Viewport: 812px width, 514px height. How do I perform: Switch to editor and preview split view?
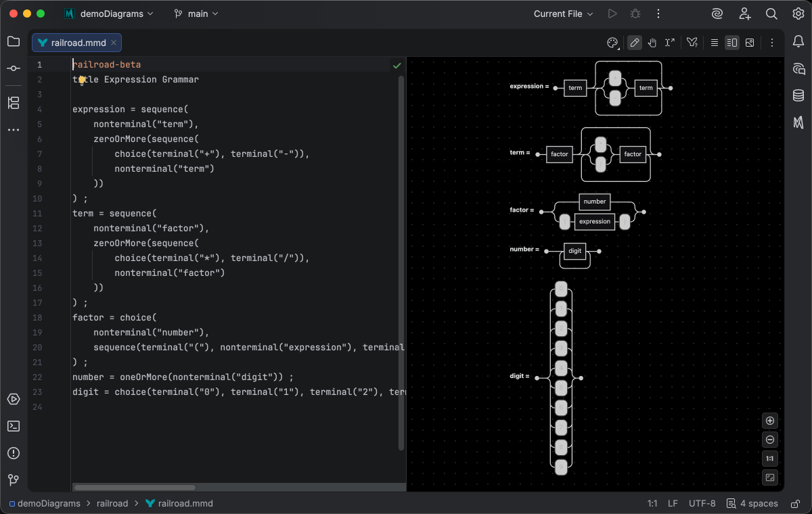[731, 43]
